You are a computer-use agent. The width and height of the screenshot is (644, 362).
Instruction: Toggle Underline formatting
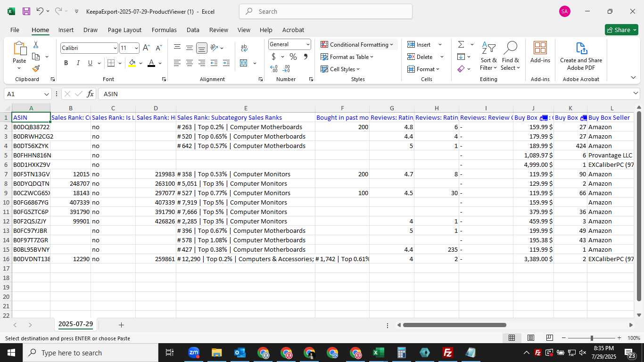pyautogui.click(x=90, y=63)
